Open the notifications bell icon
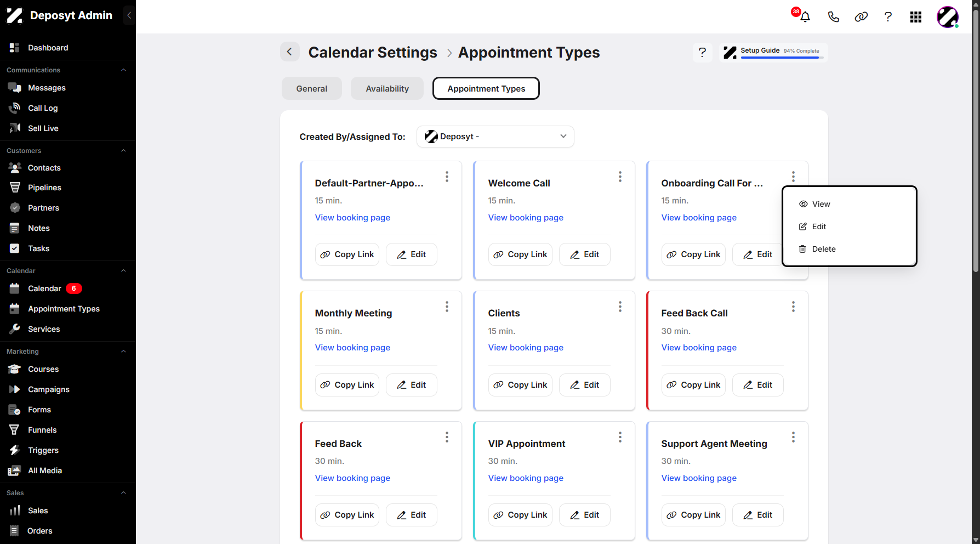Viewport: 980px width, 544px height. (x=805, y=17)
